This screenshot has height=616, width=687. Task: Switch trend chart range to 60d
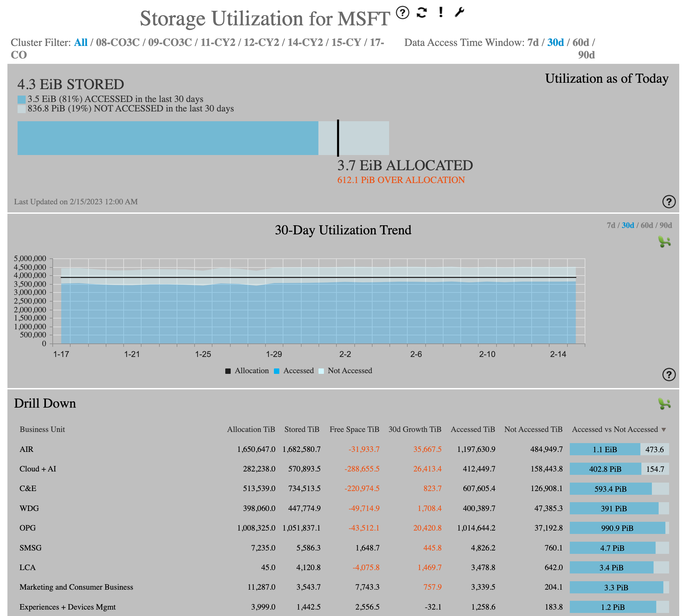coord(646,225)
